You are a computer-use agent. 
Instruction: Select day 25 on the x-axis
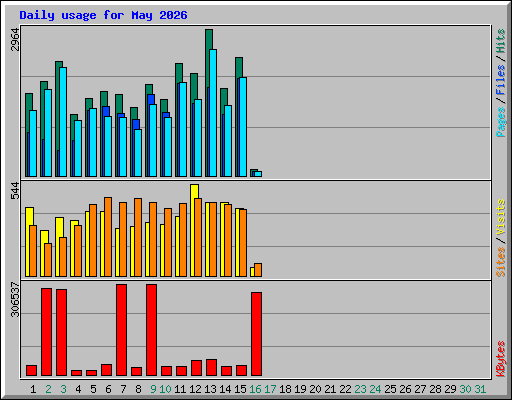pyautogui.click(x=390, y=389)
